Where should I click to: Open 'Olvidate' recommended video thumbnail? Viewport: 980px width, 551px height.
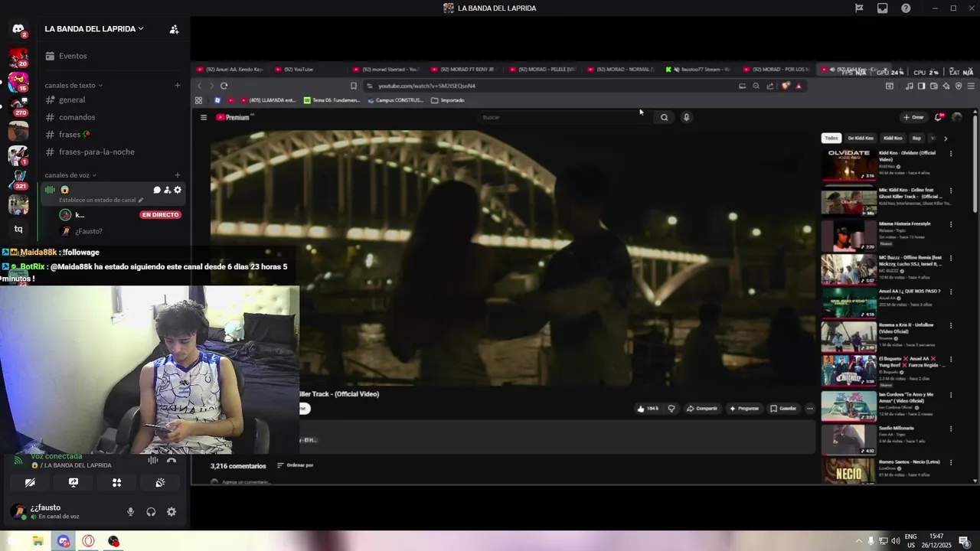tap(849, 165)
